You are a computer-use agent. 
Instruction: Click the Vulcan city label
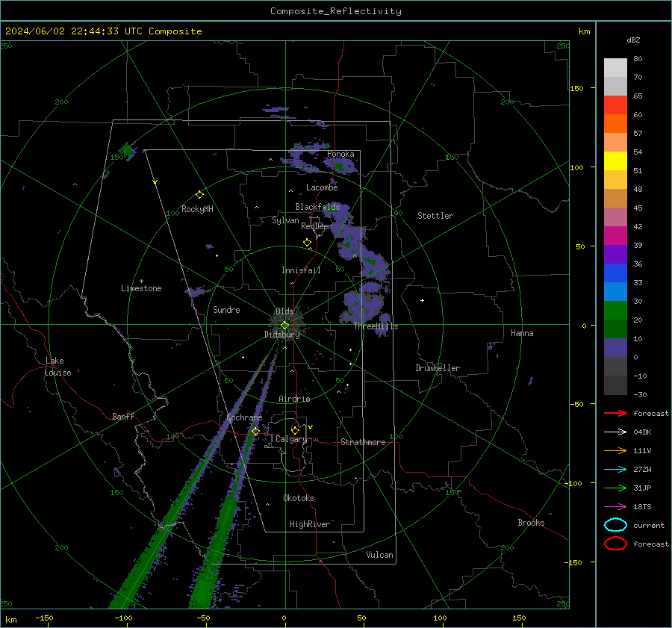(x=379, y=555)
